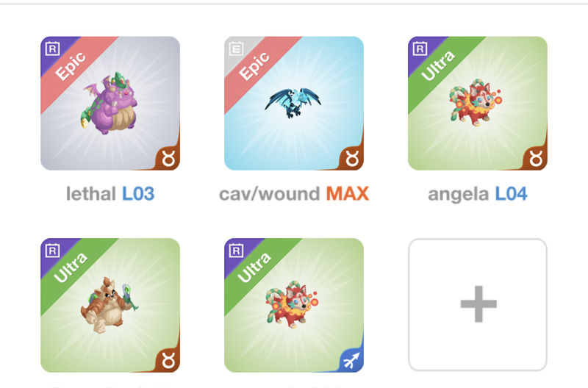588x388 pixels.
Task: Select the red fox image on the angela card
Action: coord(475,102)
